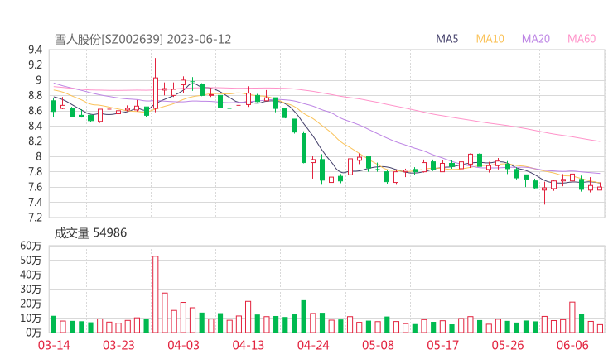The image size is (613, 364).
Task: Click the 8.2 price axis label
Action: point(35,141)
